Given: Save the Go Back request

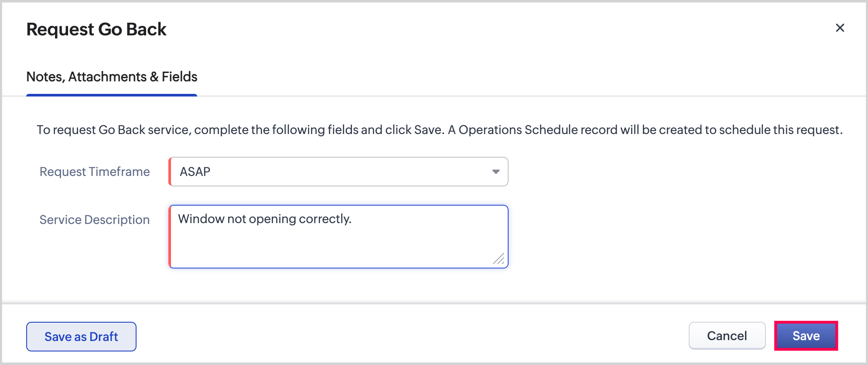Looking at the screenshot, I should 806,336.
